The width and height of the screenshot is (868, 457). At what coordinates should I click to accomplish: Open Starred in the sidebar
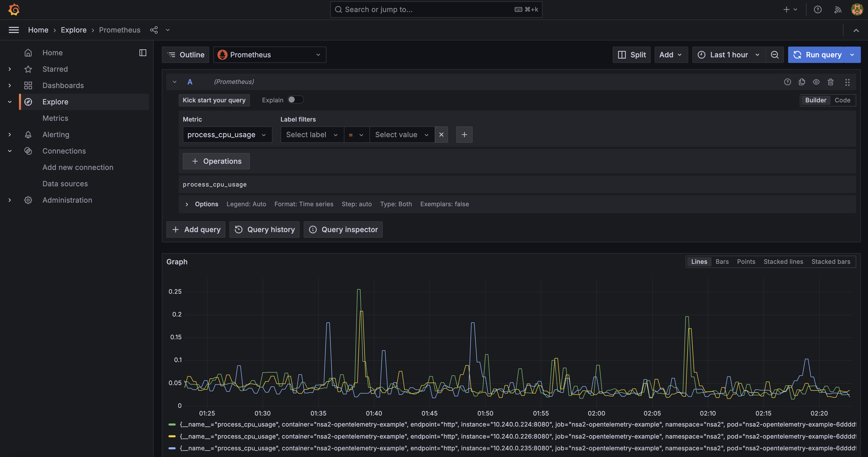(x=55, y=69)
